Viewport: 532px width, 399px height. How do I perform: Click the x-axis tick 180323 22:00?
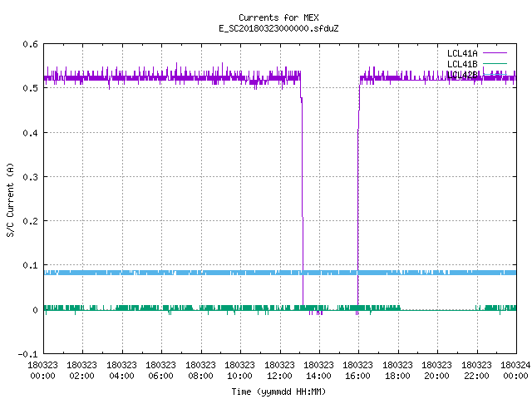[476, 371]
